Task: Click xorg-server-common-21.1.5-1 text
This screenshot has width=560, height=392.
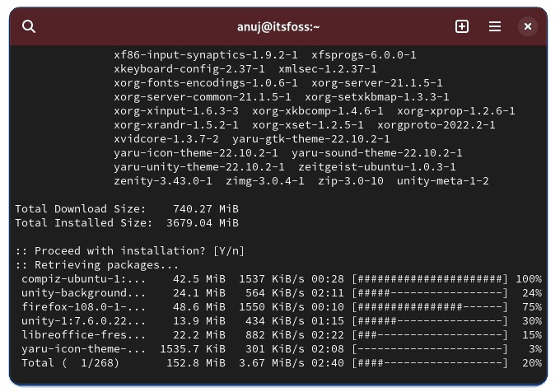Action: coord(203,96)
